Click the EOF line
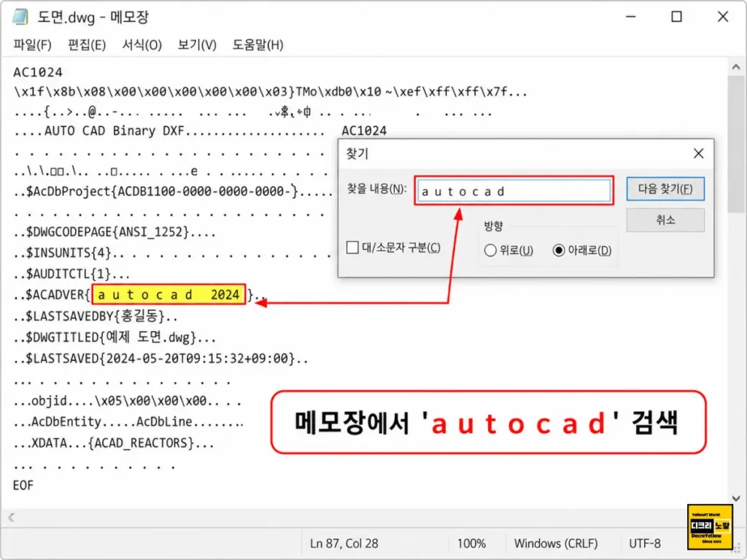Screen dimensions: 747x560 pyautogui.click(x=23, y=485)
